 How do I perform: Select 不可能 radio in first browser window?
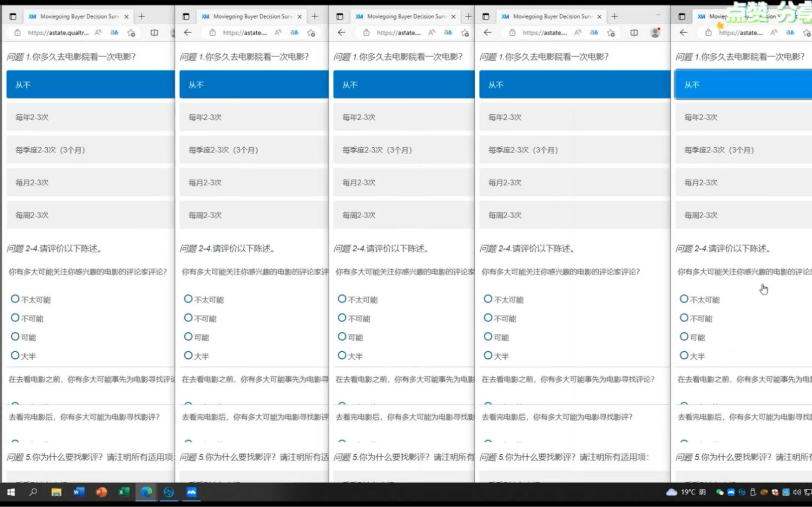[15, 318]
